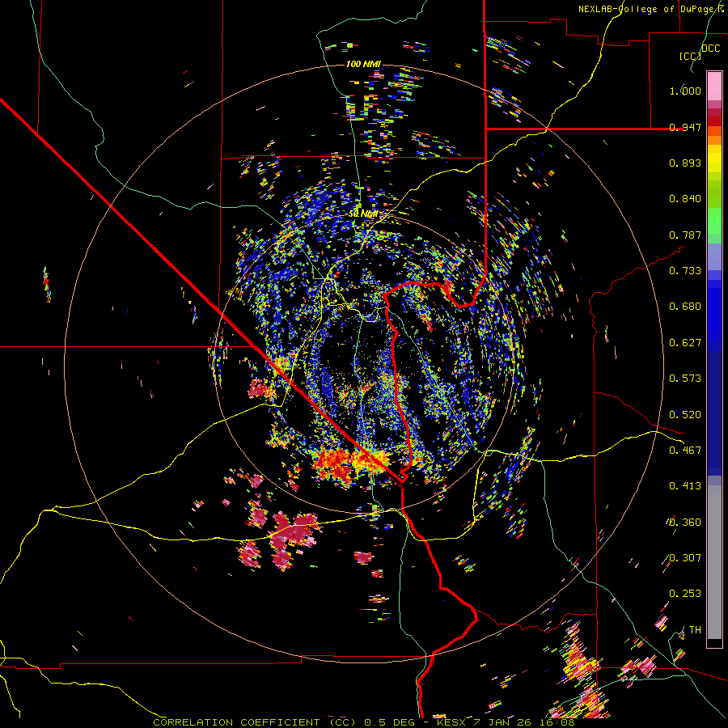Viewport: 728px width, 728px height.
Task: Click the 0.680 legend value
Action: tap(685, 307)
